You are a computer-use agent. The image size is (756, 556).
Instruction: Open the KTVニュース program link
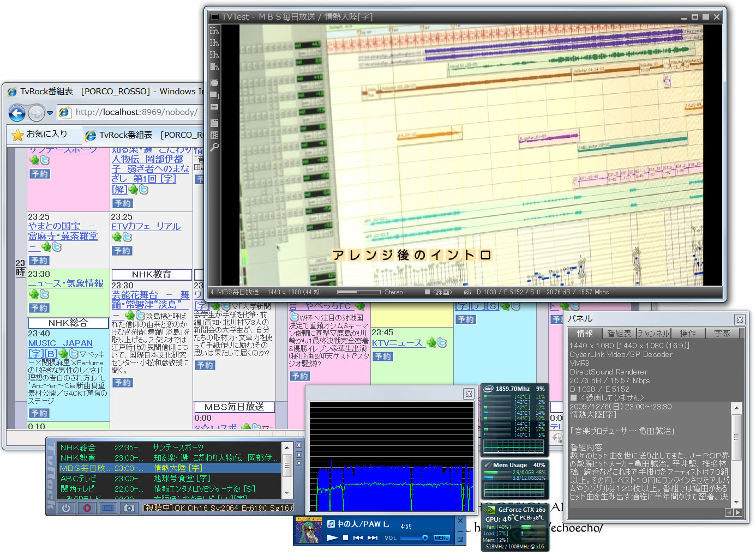coord(397,343)
